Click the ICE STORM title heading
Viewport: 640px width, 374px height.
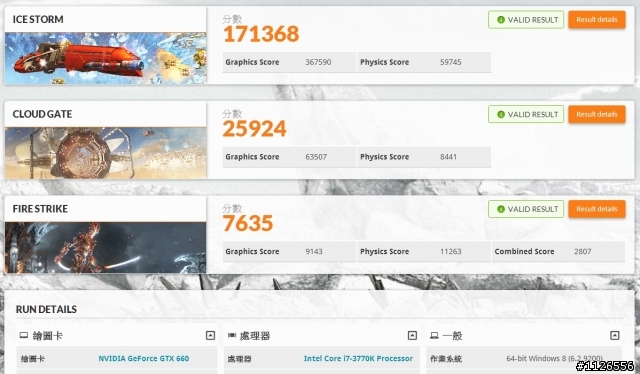pyautogui.click(x=38, y=19)
